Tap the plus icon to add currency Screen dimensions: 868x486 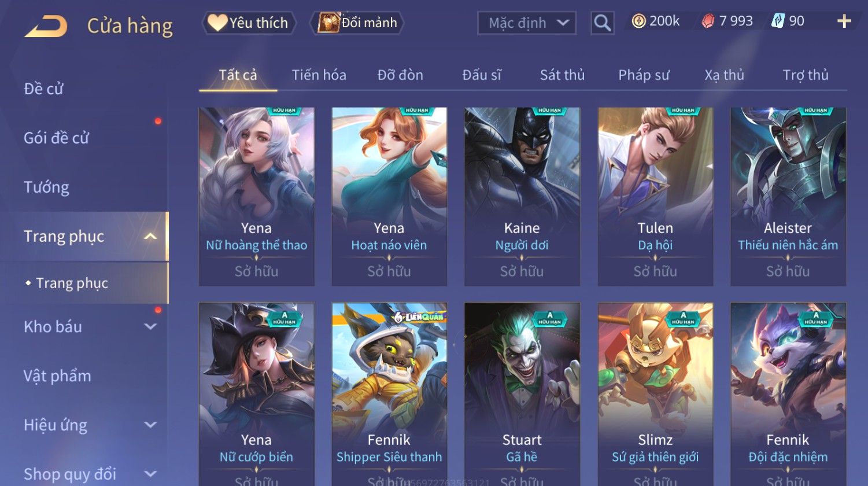[844, 21]
